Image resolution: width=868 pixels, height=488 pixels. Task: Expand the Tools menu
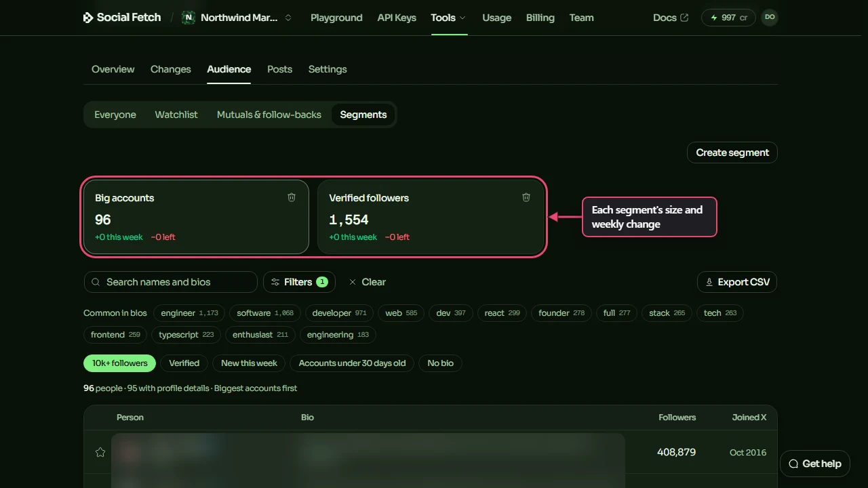pyautogui.click(x=448, y=18)
